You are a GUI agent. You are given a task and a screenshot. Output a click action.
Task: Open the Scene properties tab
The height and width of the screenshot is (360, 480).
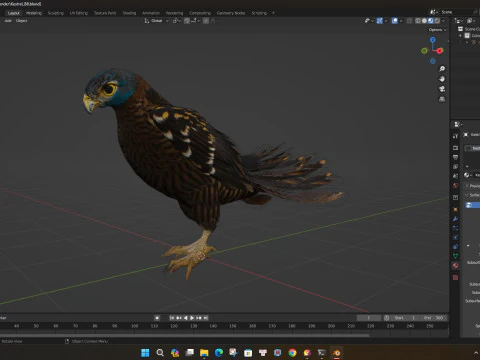tap(456, 176)
